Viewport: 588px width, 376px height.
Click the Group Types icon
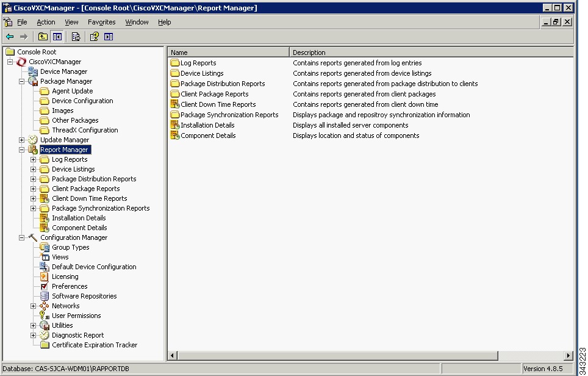[x=45, y=247]
